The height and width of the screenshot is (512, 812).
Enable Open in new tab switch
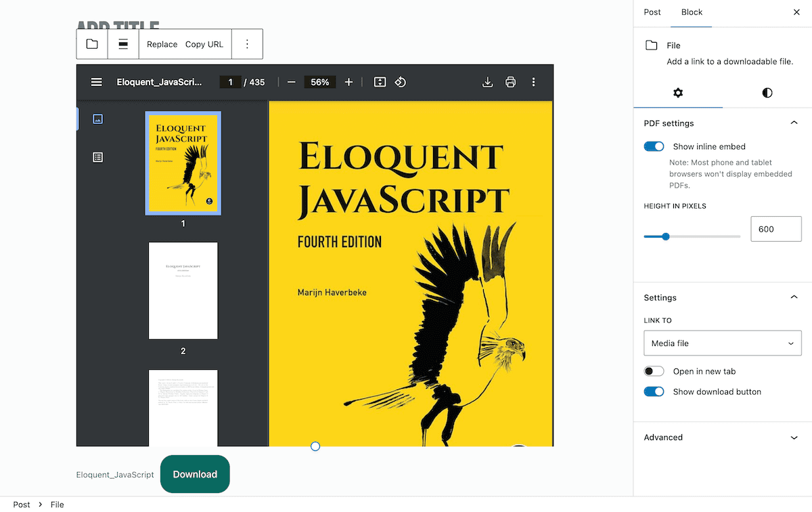(654, 371)
